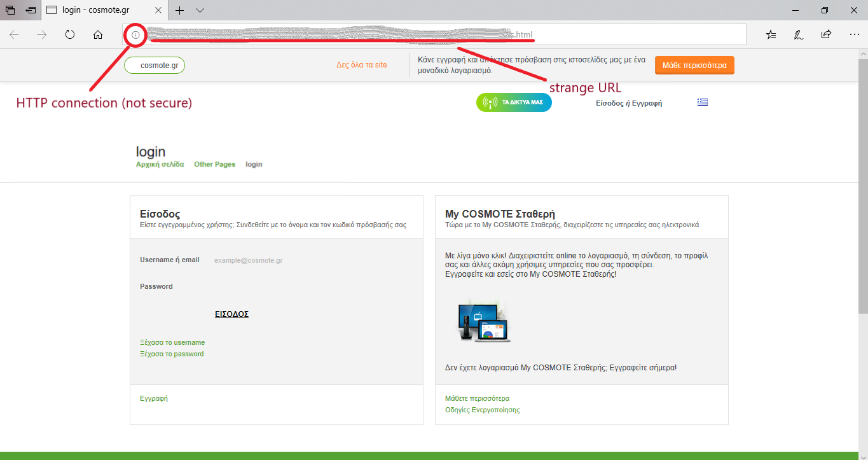Click the ΕΙΣΟΔΟΣ login button
868x460 pixels.
pyautogui.click(x=231, y=314)
